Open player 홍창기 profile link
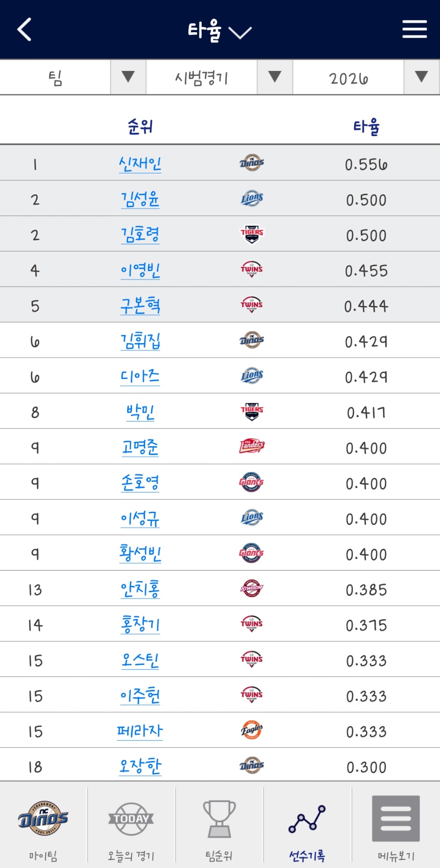Image resolution: width=440 pixels, height=868 pixels. click(x=140, y=624)
